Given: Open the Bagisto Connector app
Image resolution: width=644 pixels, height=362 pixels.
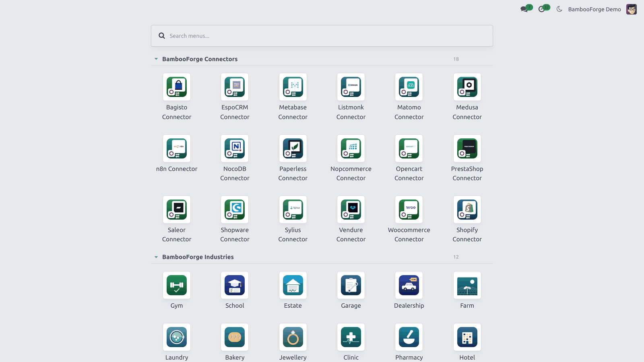Looking at the screenshot, I should point(177,87).
